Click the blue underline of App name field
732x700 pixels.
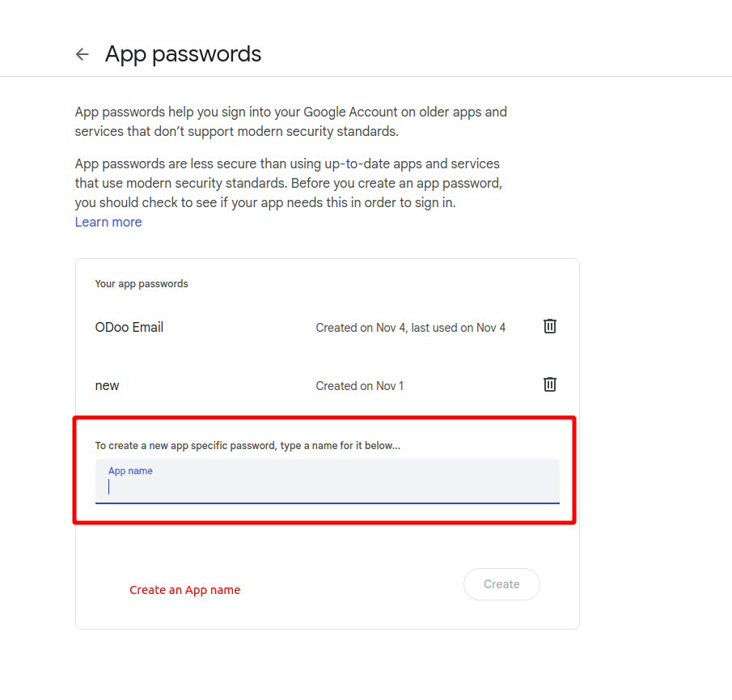(x=327, y=503)
